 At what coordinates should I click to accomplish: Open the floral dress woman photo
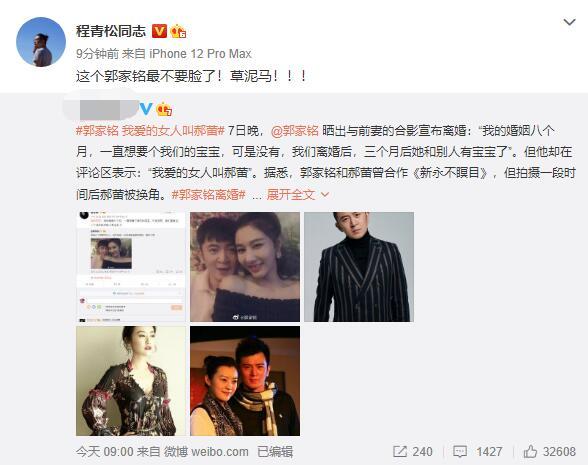tap(131, 381)
